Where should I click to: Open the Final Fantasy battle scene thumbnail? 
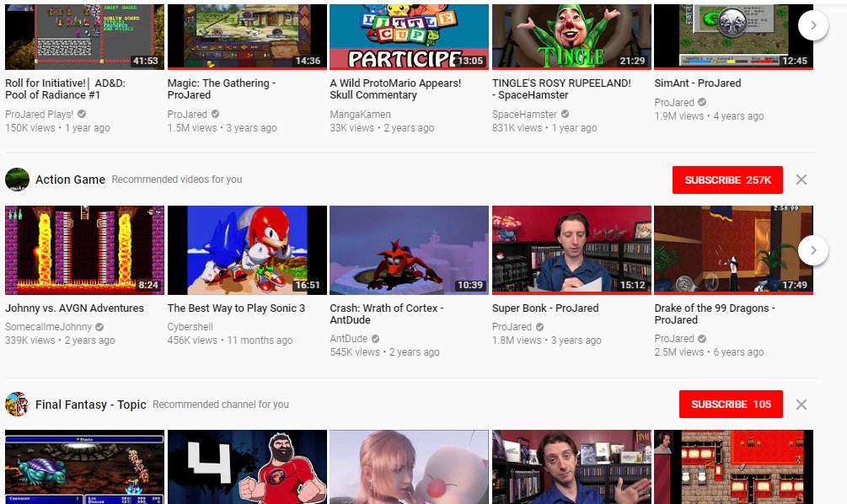[x=85, y=467]
